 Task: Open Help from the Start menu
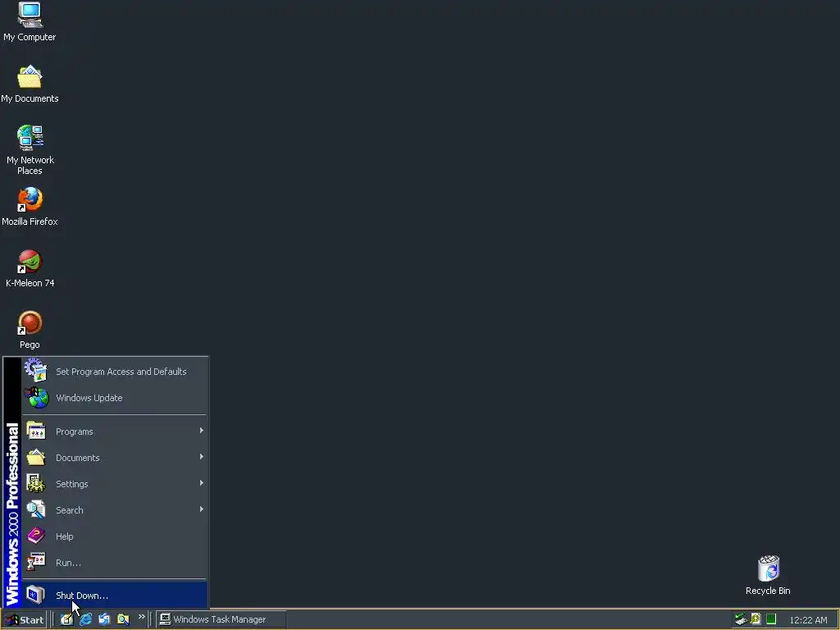(x=115, y=536)
